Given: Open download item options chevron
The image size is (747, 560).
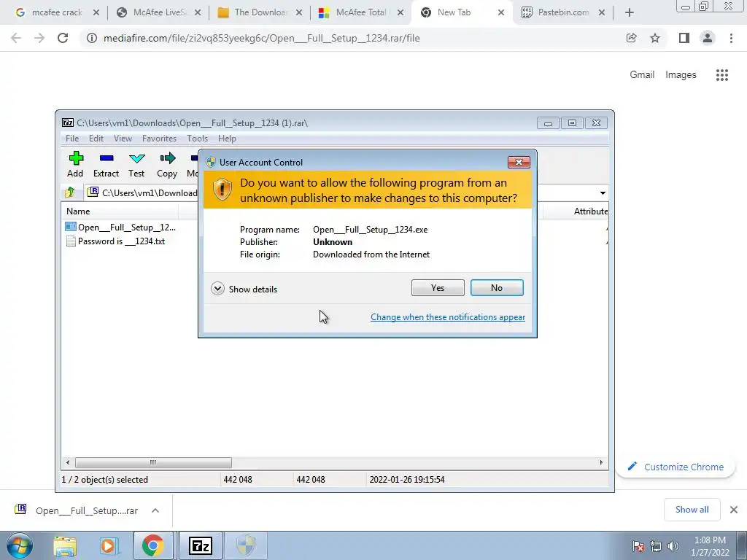Looking at the screenshot, I should pyautogui.click(x=155, y=510).
